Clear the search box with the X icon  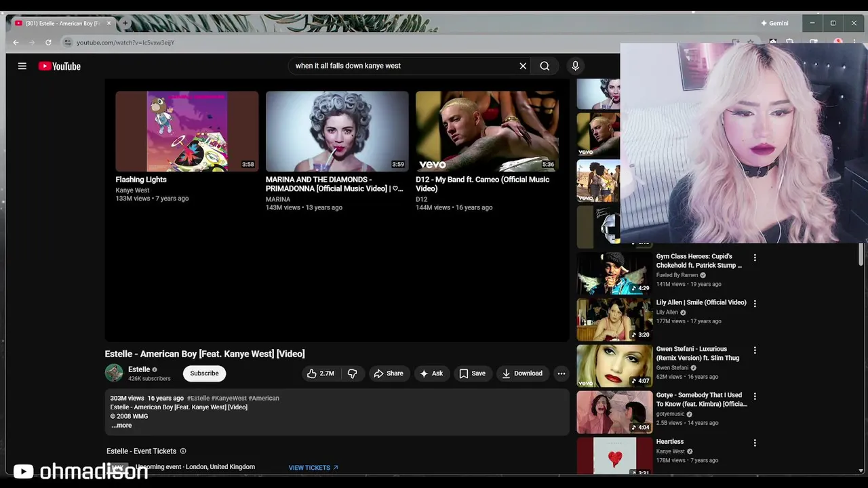[523, 66]
